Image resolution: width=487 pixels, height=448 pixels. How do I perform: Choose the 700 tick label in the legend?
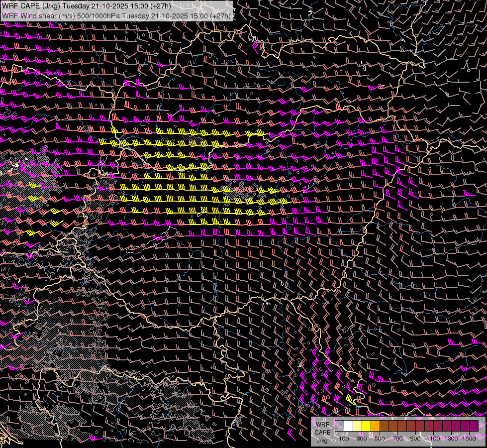click(x=397, y=439)
